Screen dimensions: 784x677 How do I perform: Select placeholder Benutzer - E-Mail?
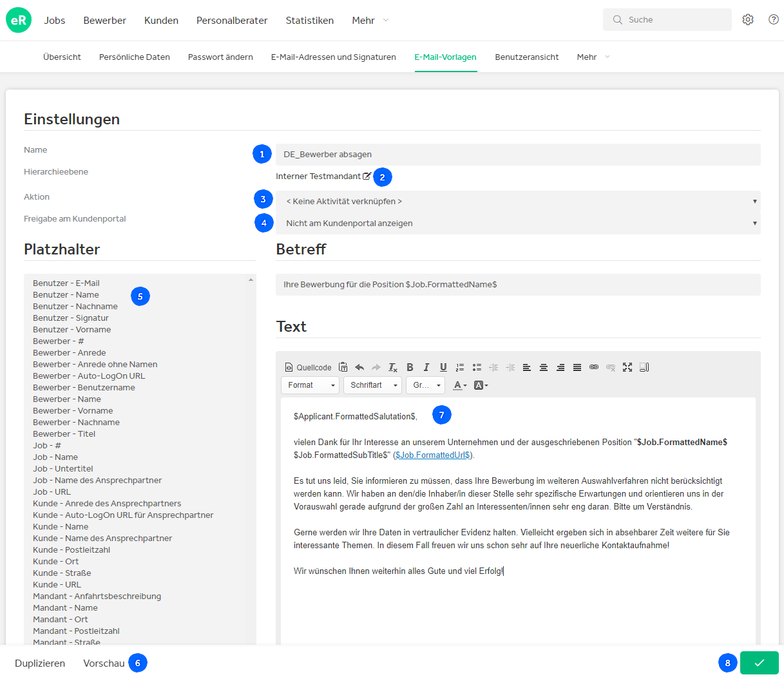[x=66, y=283]
